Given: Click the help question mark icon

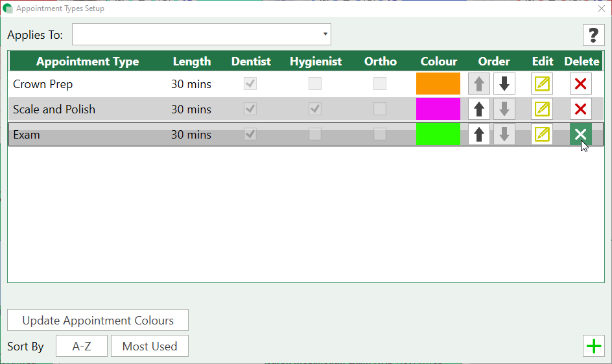Looking at the screenshot, I should (593, 35).
